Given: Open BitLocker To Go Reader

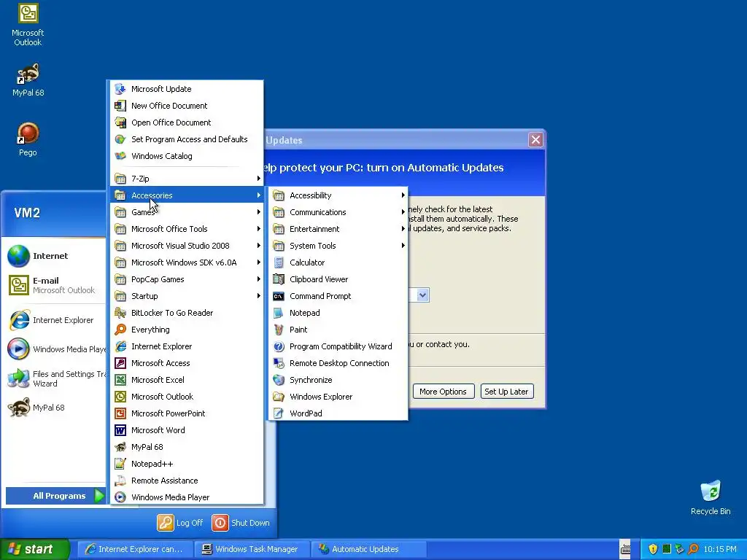Looking at the screenshot, I should click(x=187, y=312).
